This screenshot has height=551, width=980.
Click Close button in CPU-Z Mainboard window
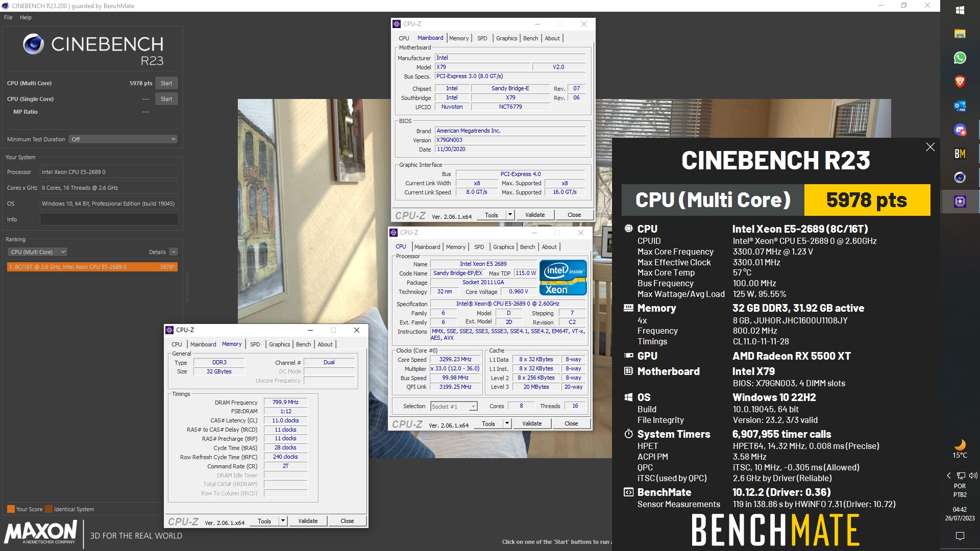pyautogui.click(x=574, y=215)
